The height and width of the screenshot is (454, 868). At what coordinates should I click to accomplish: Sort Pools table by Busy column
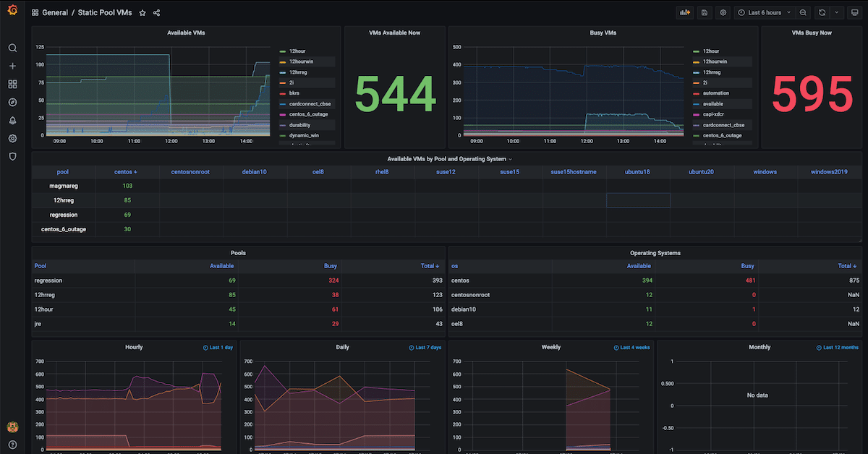coord(331,266)
